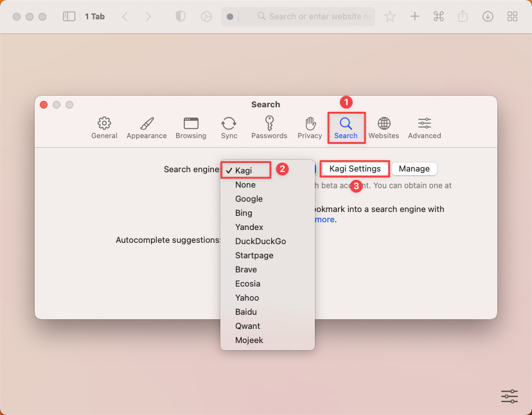Bookmark the page with the star icon

[390, 17]
